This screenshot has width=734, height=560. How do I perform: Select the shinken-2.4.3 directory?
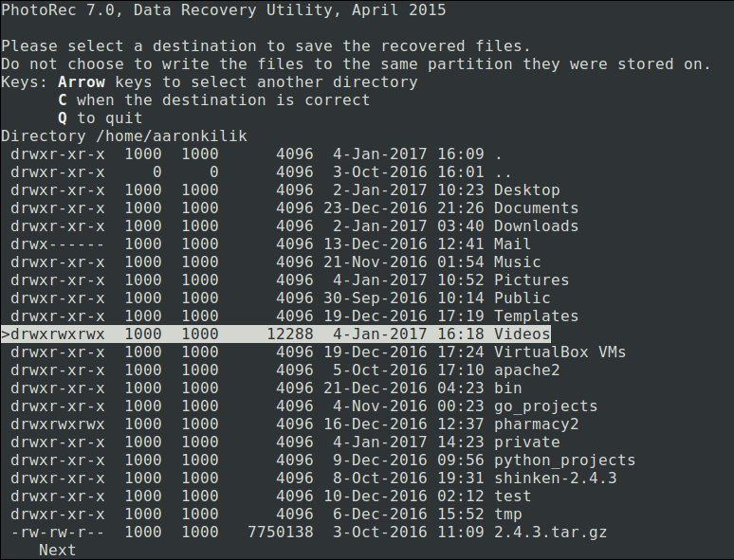click(x=555, y=479)
